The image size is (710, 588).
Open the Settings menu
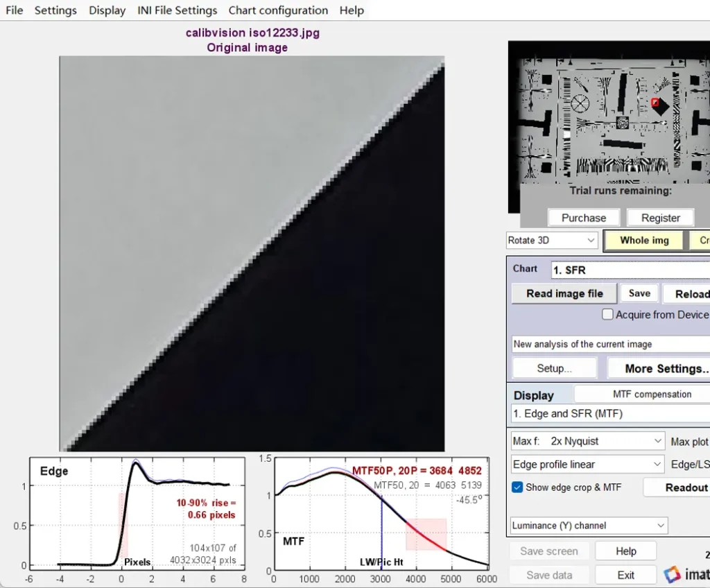55,10
